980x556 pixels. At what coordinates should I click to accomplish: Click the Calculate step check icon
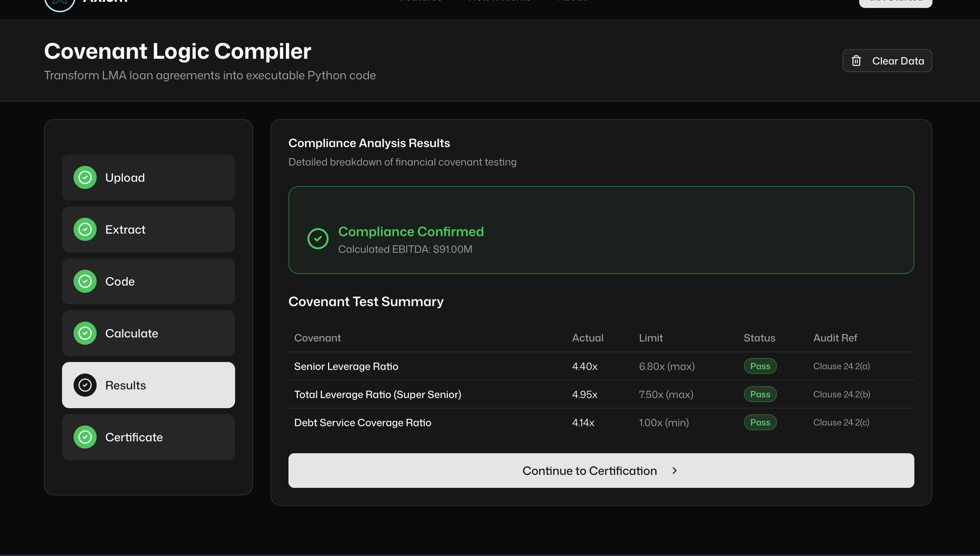[85, 333]
